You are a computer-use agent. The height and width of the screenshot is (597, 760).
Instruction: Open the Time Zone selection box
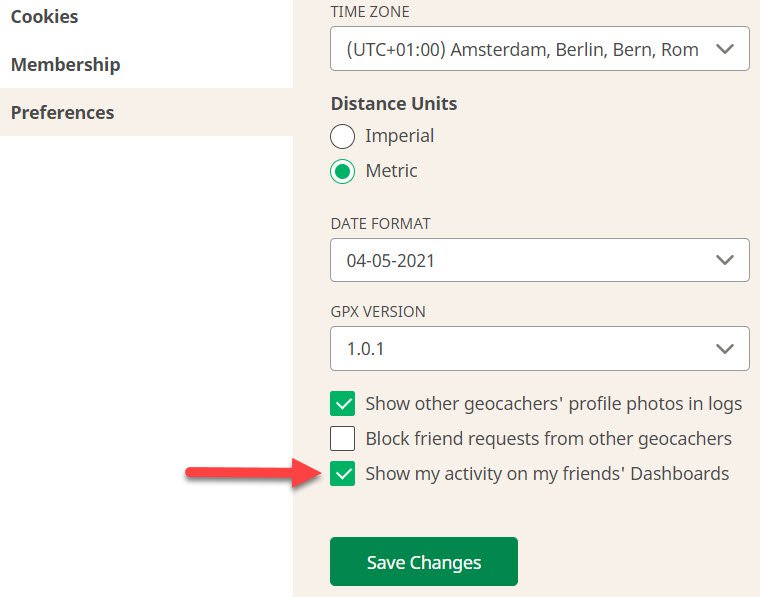(539, 49)
